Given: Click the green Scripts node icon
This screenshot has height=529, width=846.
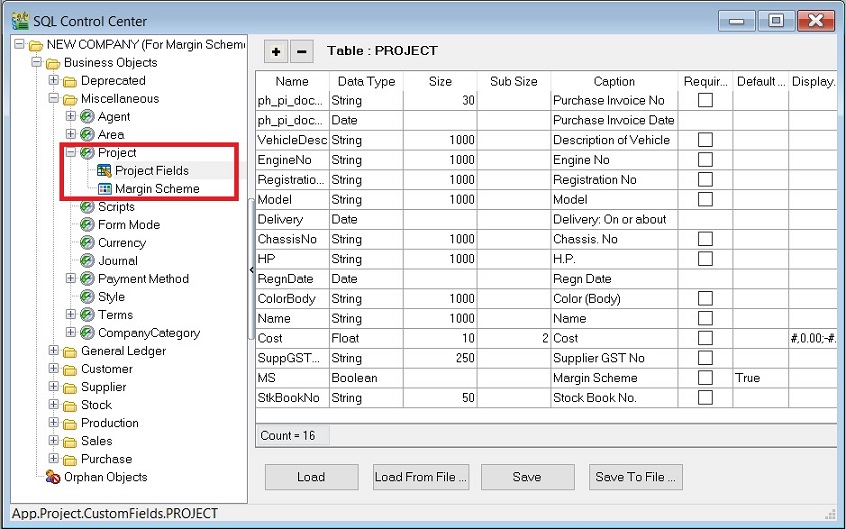Looking at the screenshot, I should coord(87,207).
